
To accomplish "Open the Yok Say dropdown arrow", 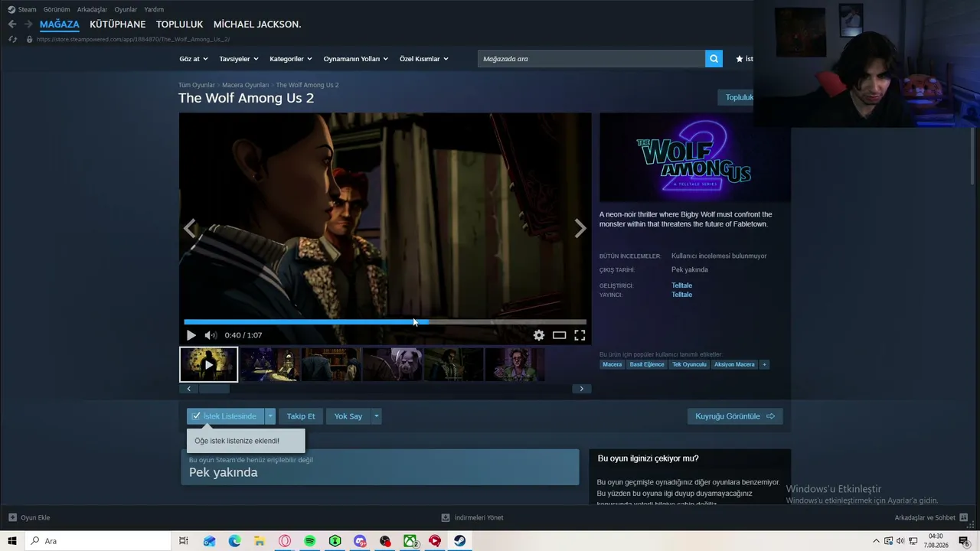I will pos(376,416).
